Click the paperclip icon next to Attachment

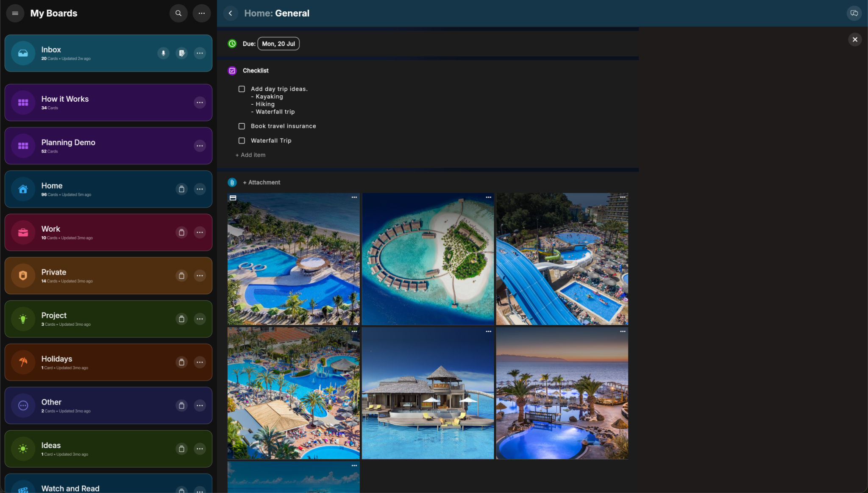tap(232, 182)
